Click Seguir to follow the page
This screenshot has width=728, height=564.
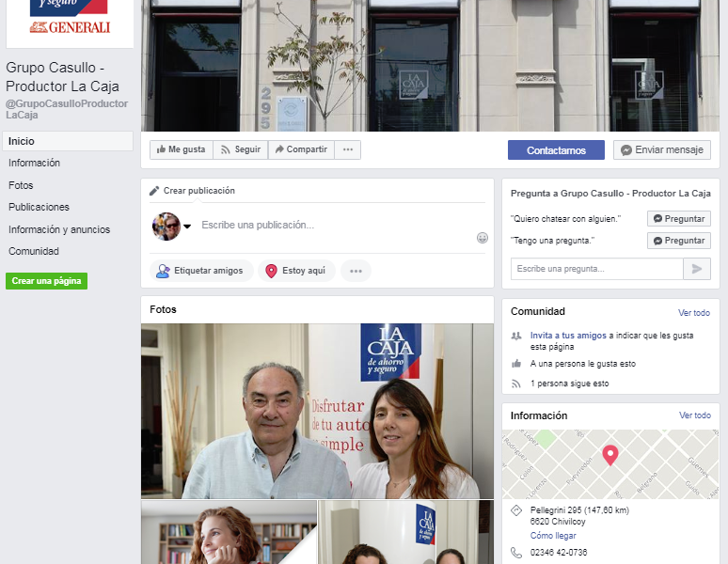tap(241, 149)
